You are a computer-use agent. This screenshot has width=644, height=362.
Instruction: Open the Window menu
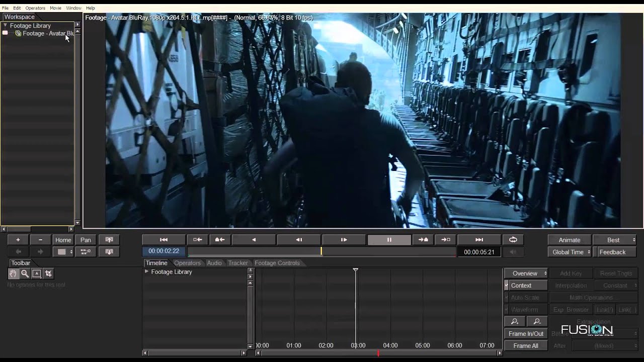pyautogui.click(x=73, y=8)
